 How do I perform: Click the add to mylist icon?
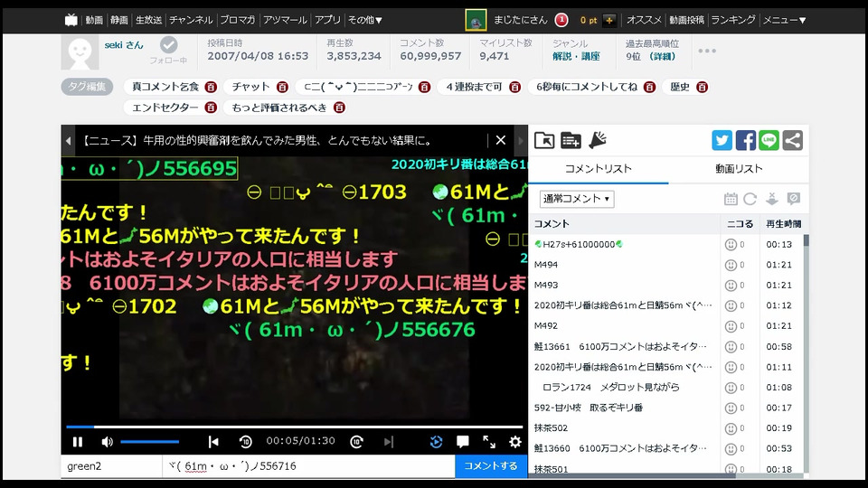571,141
